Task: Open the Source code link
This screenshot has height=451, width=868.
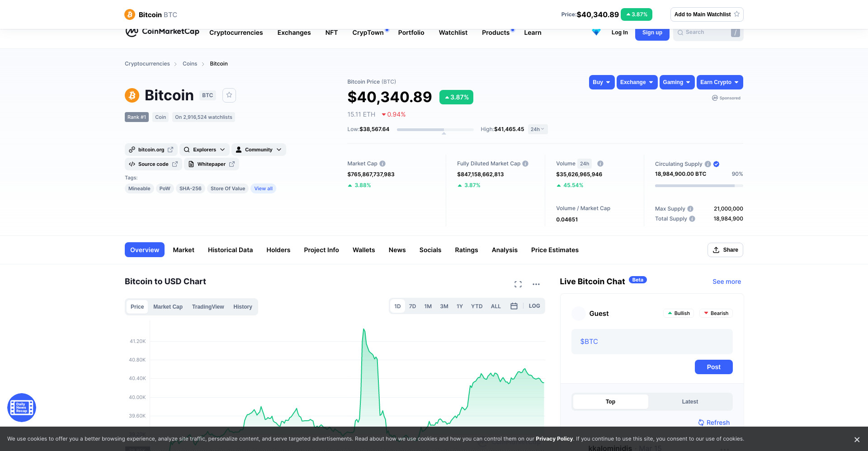Action: (153, 164)
